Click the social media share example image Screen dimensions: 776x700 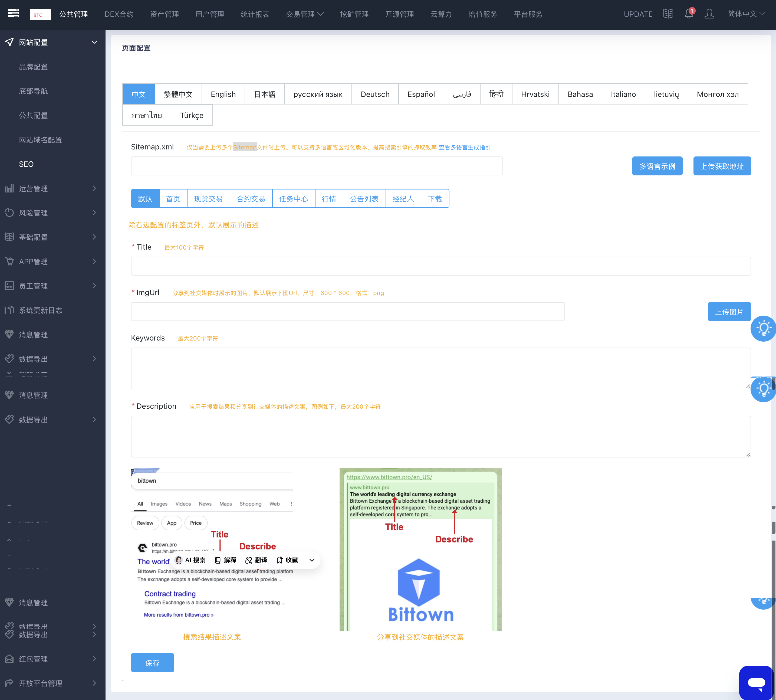[420, 549]
